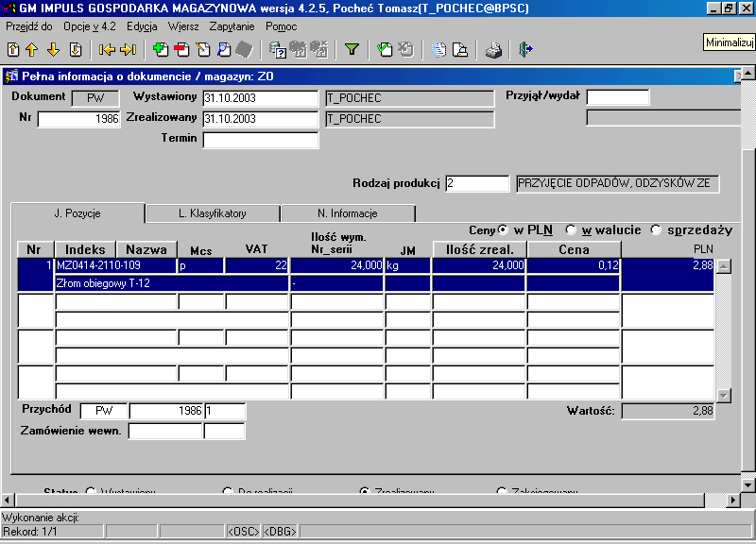Image resolution: width=756 pixels, height=544 pixels.
Task: Click horizontal scrollbar left arrow
Action: coord(7,501)
